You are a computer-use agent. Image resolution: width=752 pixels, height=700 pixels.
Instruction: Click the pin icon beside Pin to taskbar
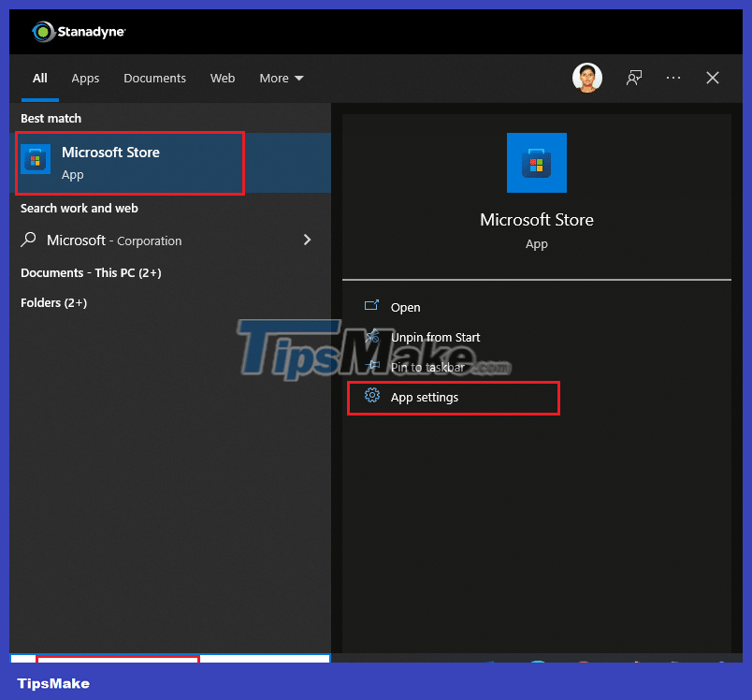372,366
